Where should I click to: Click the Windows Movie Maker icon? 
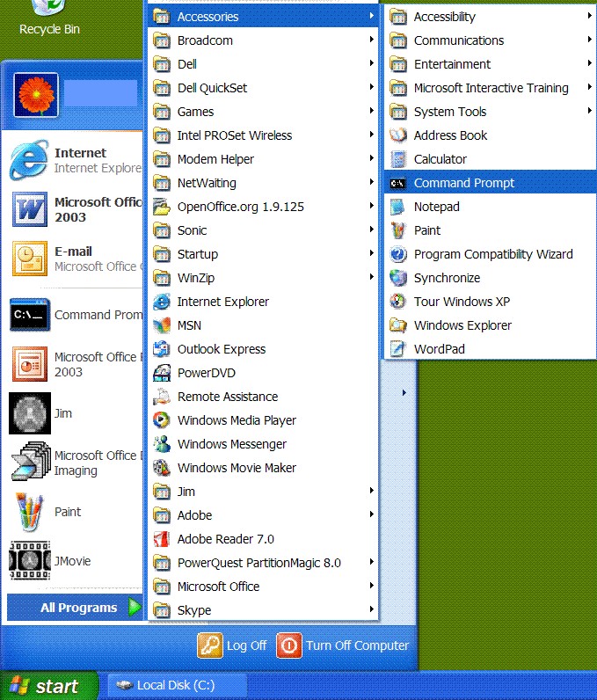pos(162,468)
